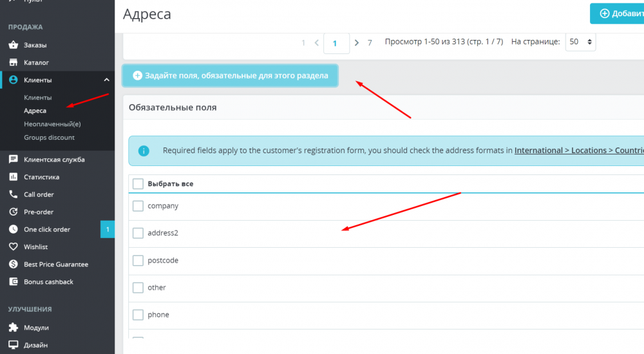644x354 pixels.
Task: Go to previous page arrow
Action: pyautogui.click(x=317, y=42)
